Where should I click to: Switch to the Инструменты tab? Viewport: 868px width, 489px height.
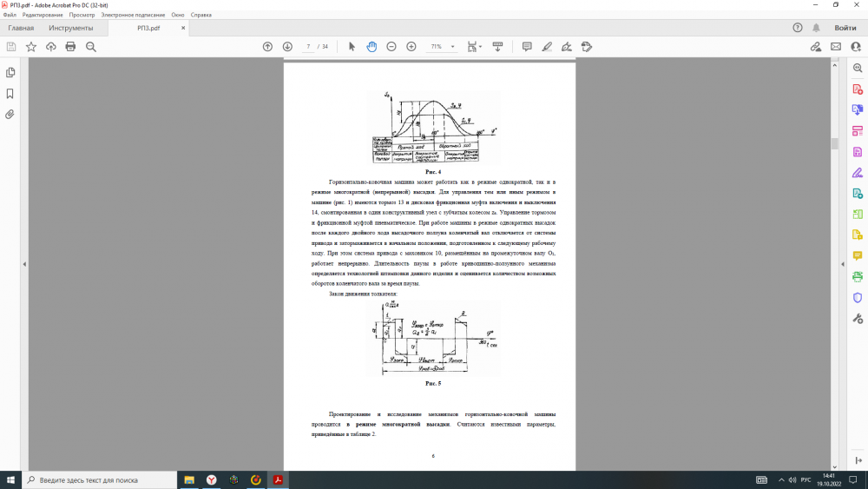[x=71, y=28]
